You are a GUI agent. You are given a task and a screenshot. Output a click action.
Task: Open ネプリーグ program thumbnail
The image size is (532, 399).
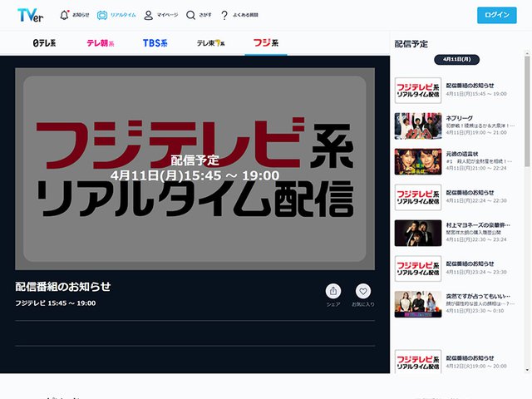(x=417, y=126)
